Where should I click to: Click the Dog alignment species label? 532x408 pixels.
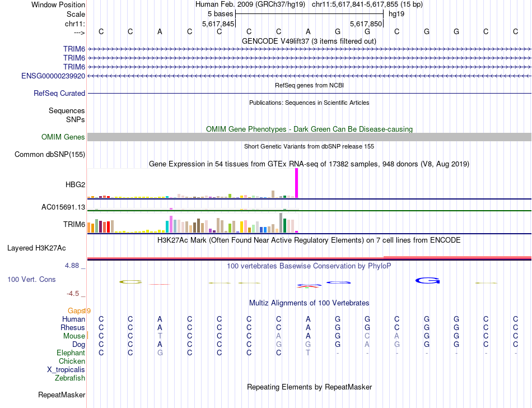coord(78,345)
